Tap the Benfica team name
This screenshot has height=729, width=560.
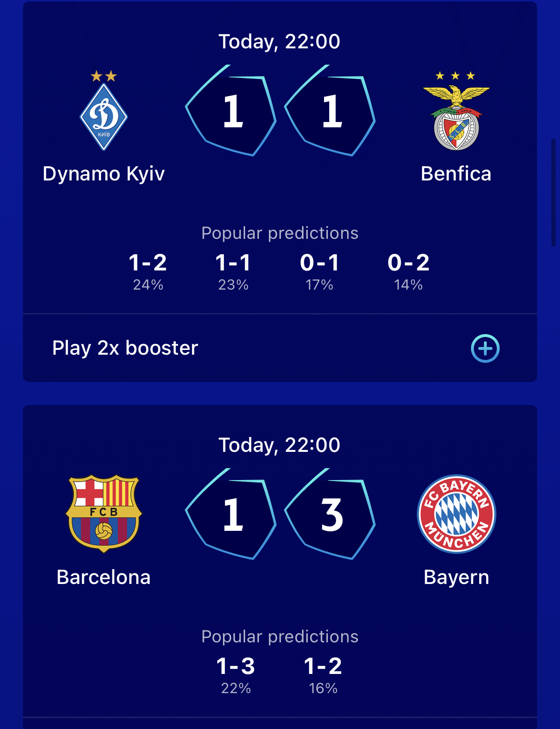click(456, 174)
